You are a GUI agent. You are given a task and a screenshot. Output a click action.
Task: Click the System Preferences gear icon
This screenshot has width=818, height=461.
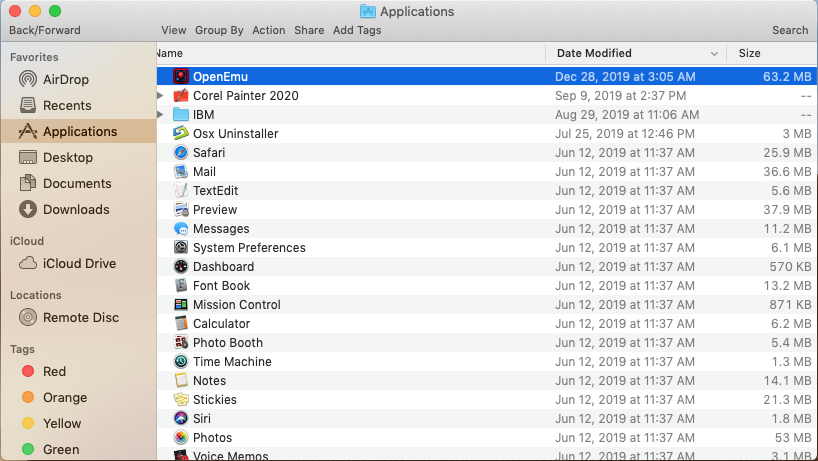[x=181, y=248]
